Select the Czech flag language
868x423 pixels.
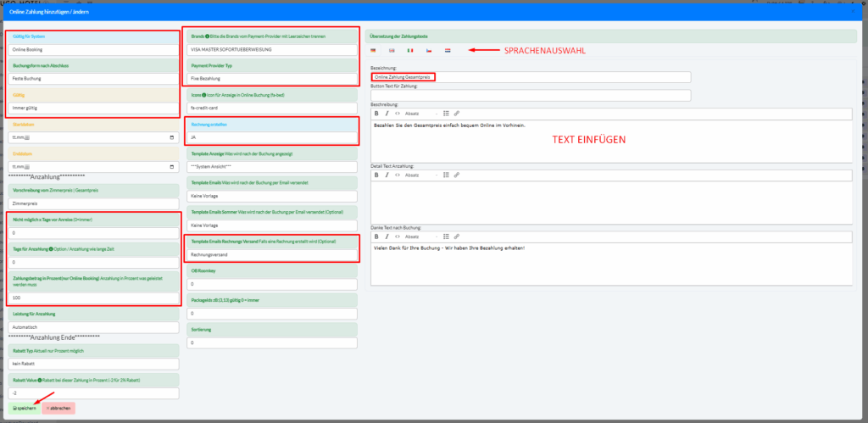point(429,51)
